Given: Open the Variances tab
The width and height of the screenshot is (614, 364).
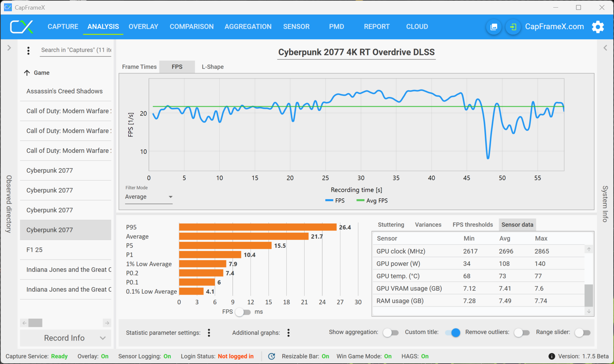Looking at the screenshot, I should [428, 225].
